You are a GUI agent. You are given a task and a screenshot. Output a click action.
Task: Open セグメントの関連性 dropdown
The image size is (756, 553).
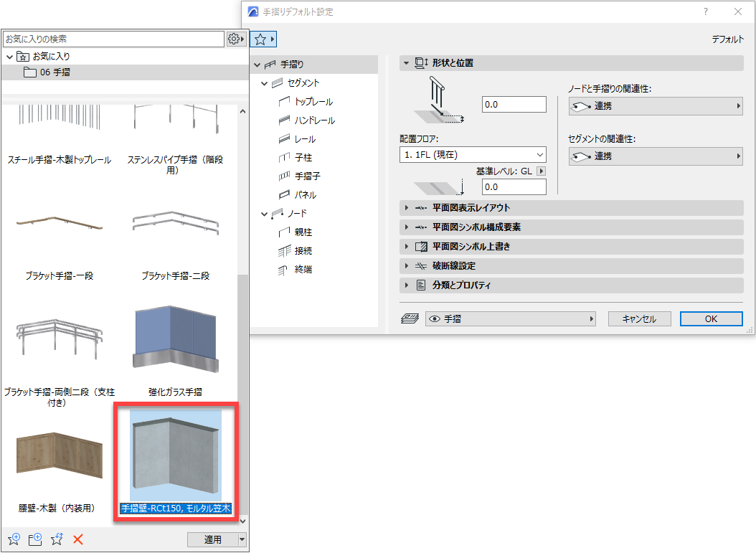click(656, 156)
